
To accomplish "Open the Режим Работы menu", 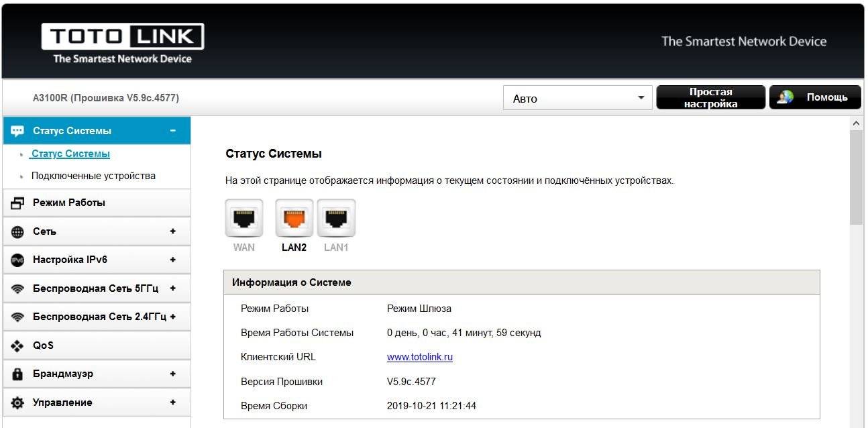I will (69, 203).
